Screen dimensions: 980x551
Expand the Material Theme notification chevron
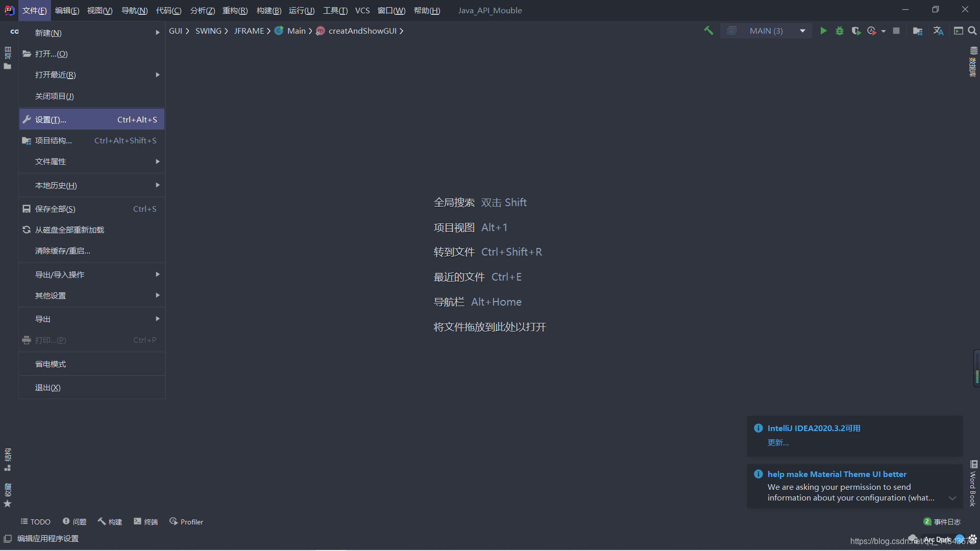pyautogui.click(x=952, y=498)
